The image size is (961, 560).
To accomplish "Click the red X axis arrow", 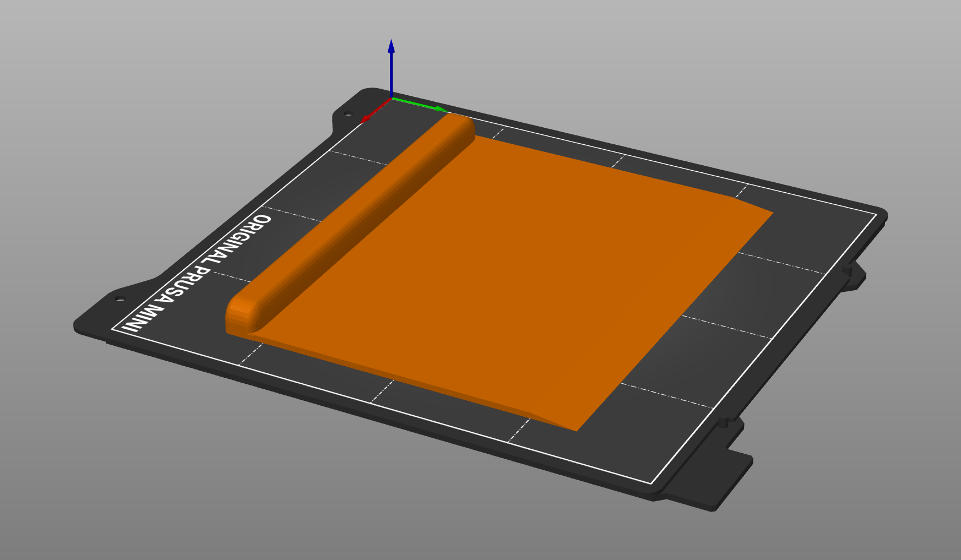I will 376,110.
